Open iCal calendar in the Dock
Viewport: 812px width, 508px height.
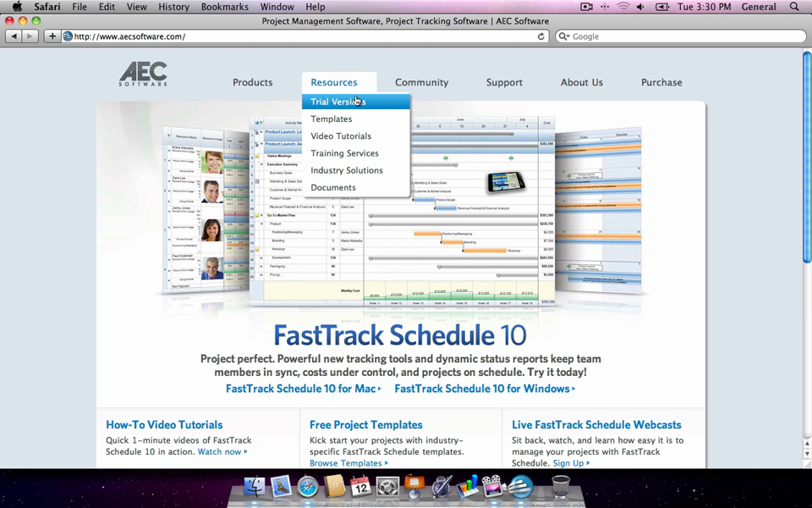(361, 487)
